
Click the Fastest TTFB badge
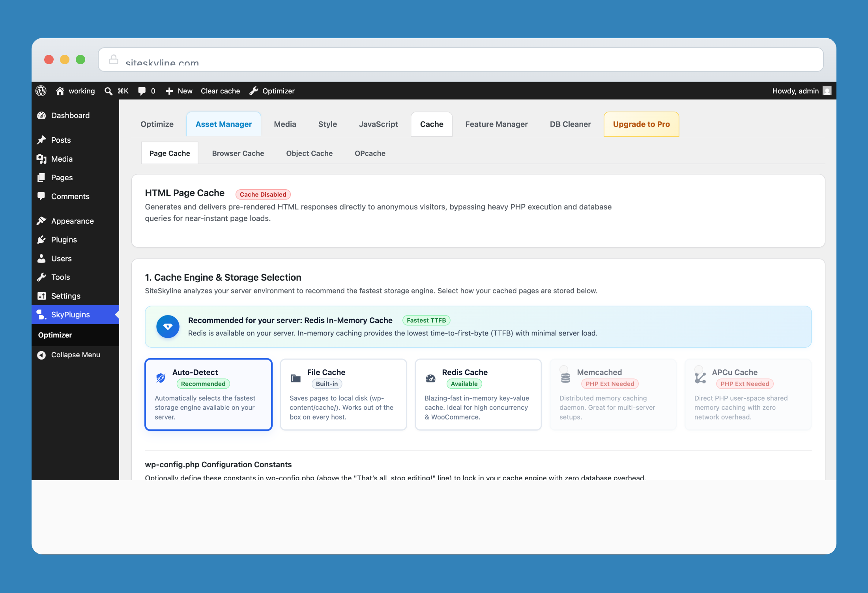coord(426,321)
